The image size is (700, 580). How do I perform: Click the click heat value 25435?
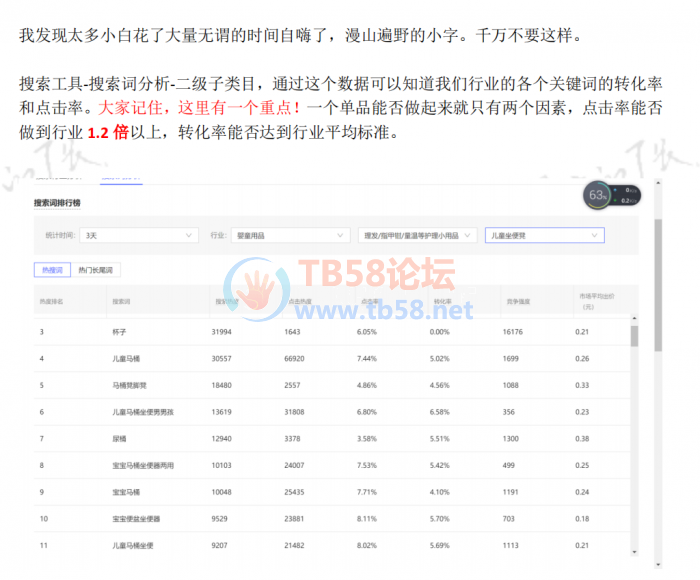[294, 492]
